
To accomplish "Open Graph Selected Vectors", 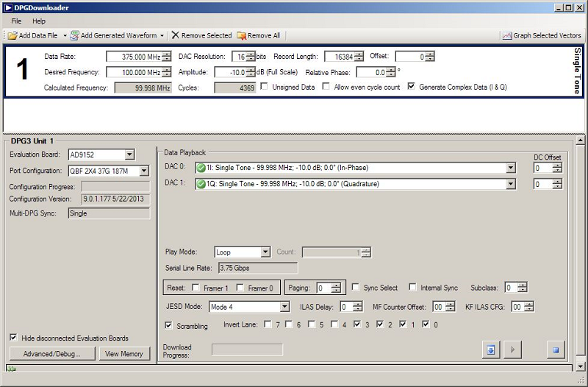I will pos(541,35).
